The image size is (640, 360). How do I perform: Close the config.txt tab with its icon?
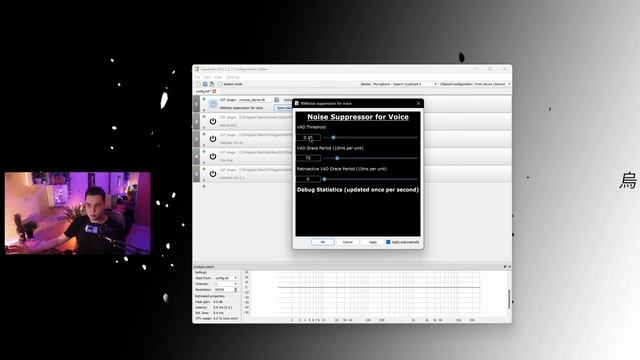[214, 91]
